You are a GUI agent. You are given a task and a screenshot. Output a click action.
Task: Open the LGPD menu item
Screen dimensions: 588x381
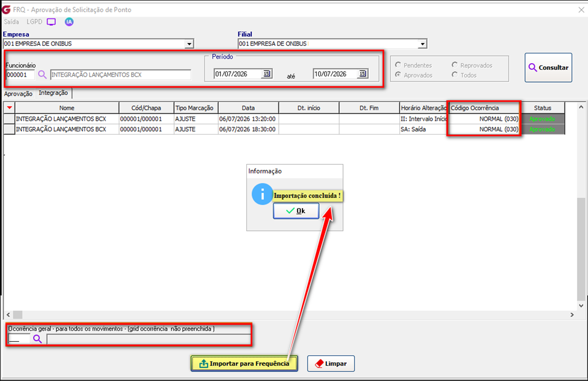[34, 22]
